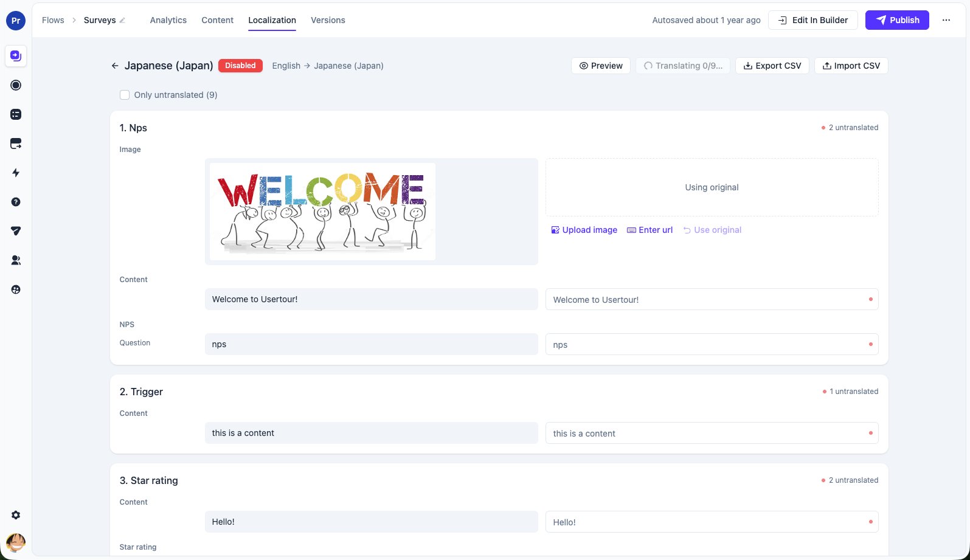
Task: Open the settings gear icon
Action: click(x=16, y=515)
